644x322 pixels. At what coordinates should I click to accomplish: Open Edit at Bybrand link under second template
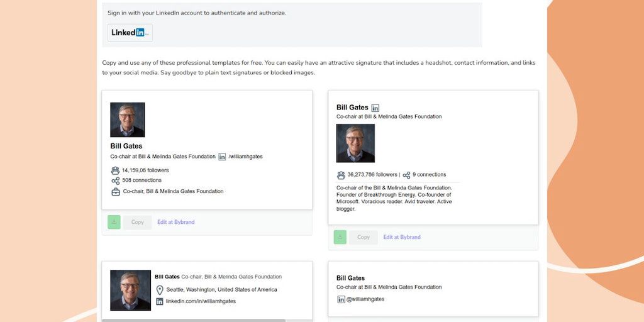coord(402,237)
